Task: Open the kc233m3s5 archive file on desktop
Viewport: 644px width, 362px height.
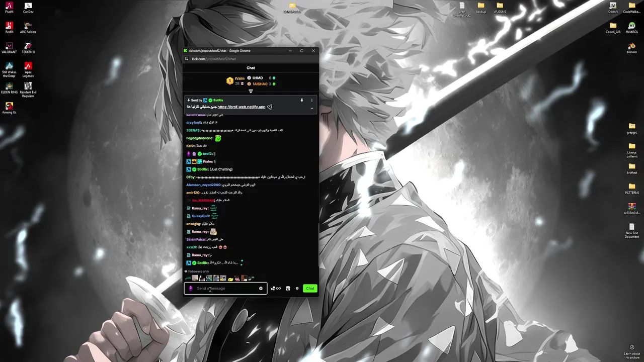Action: point(632,209)
